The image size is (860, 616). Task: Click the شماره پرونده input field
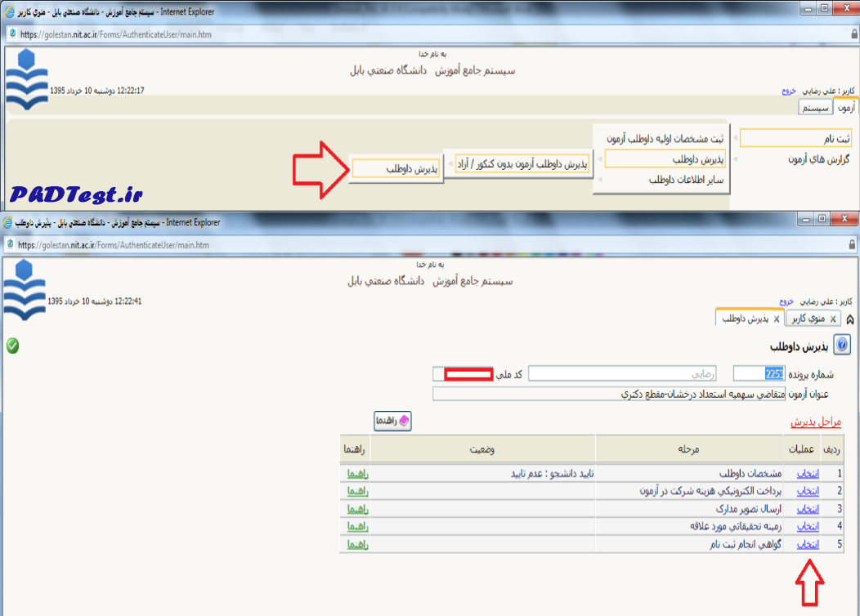click(759, 373)
